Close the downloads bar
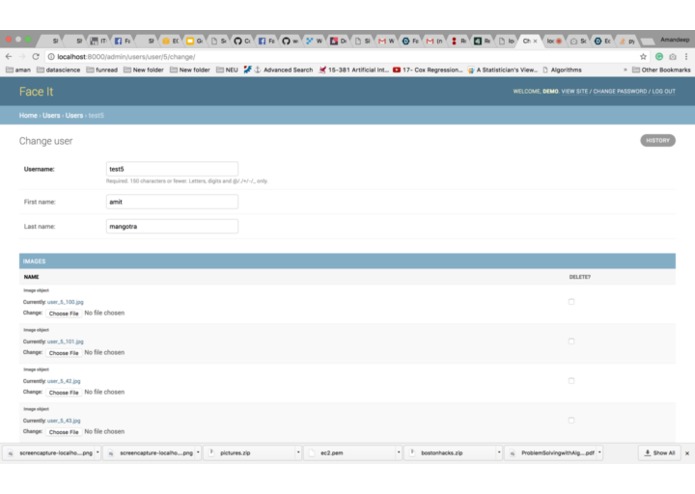695x494 pixels. (687, 453)
